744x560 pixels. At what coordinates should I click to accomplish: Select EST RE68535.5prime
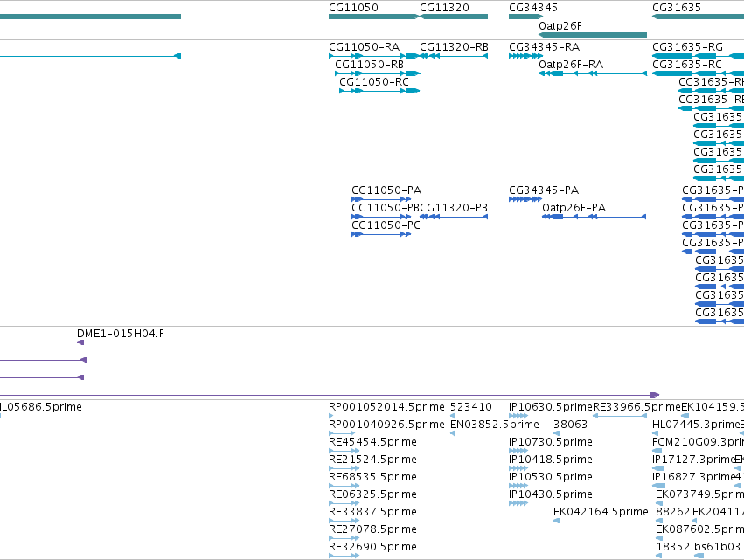tap(344, 486)
